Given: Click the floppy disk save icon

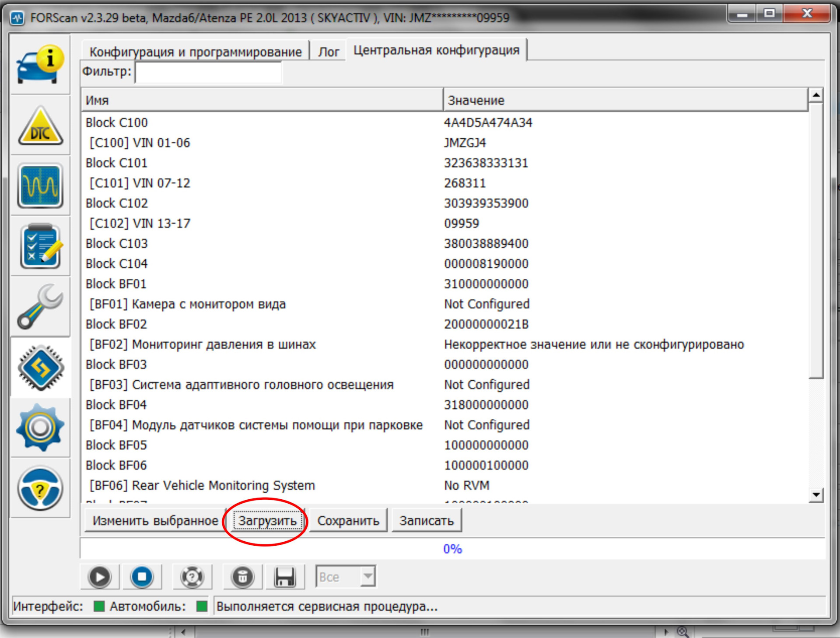Looking at the screenshot, I should [284, 577].
